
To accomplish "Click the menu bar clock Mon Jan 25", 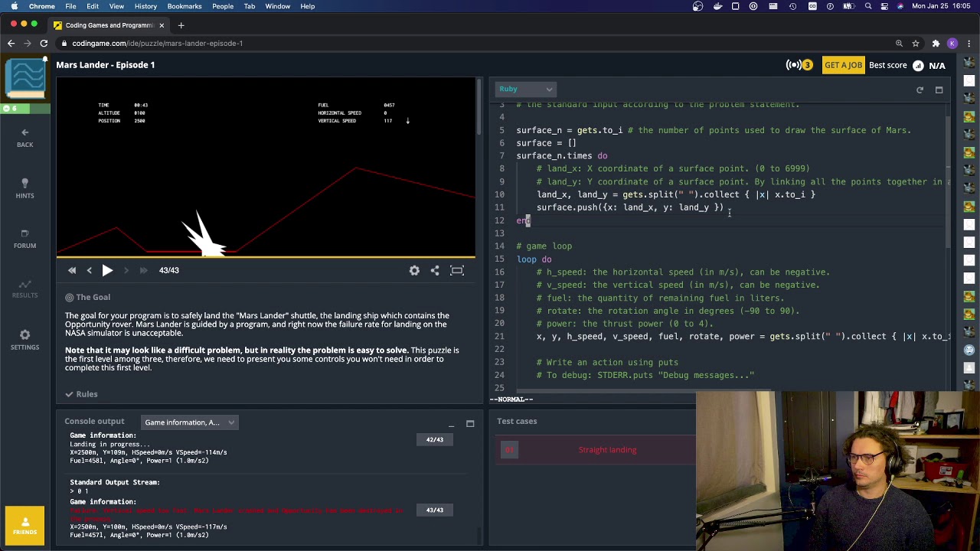I will pos(940,6).
